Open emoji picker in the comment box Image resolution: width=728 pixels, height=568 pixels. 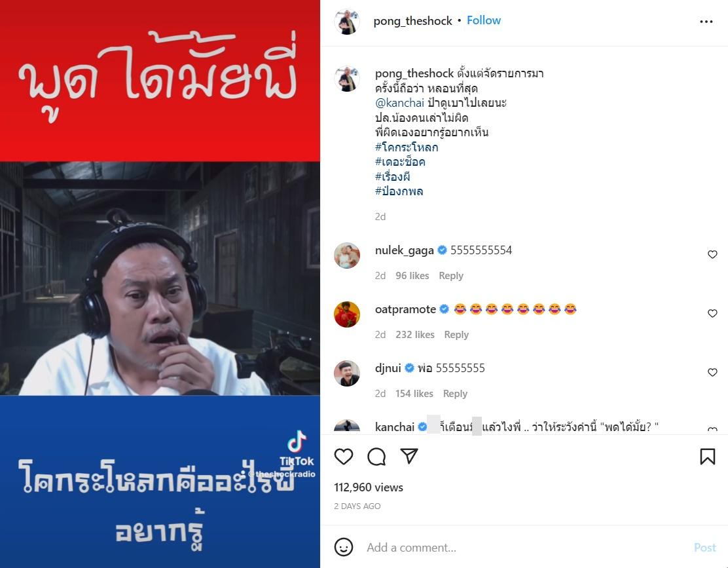click(x=344, y=547)
